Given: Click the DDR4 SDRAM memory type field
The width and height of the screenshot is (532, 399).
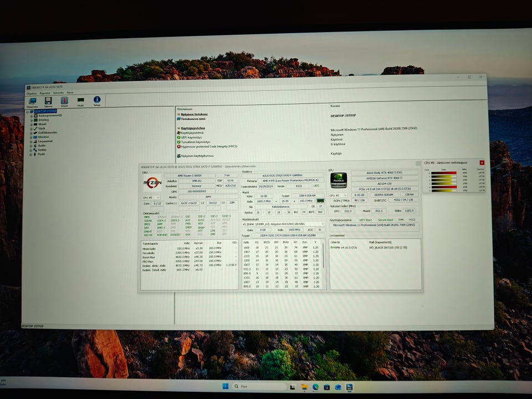Looking at the screenshot, I should (308, 196).
